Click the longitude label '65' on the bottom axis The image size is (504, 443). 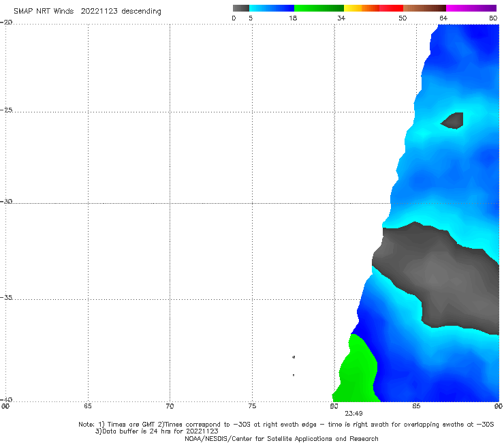click(88, 406)
